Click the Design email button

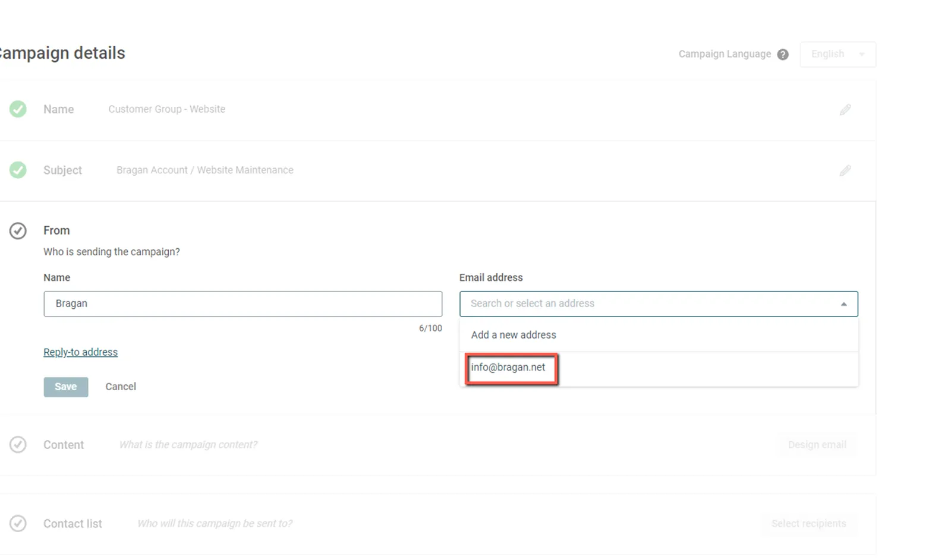(x=817, y=445)
